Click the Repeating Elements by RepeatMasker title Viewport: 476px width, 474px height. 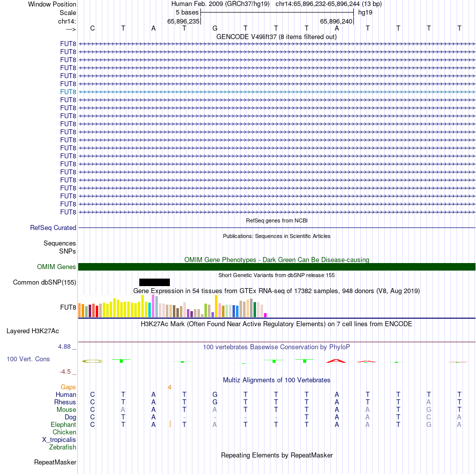pos(277,455)
